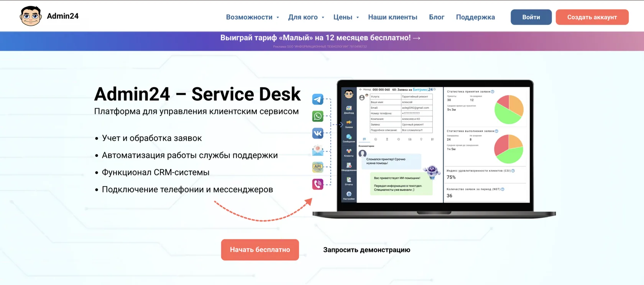Click the 'Гарантийный ремонт' table cell

pos(417,97)
